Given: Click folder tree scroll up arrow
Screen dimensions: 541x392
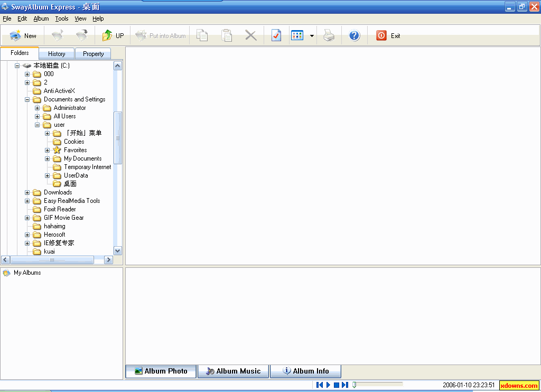Looking at the screenshot, I should [x=118, y=66].
